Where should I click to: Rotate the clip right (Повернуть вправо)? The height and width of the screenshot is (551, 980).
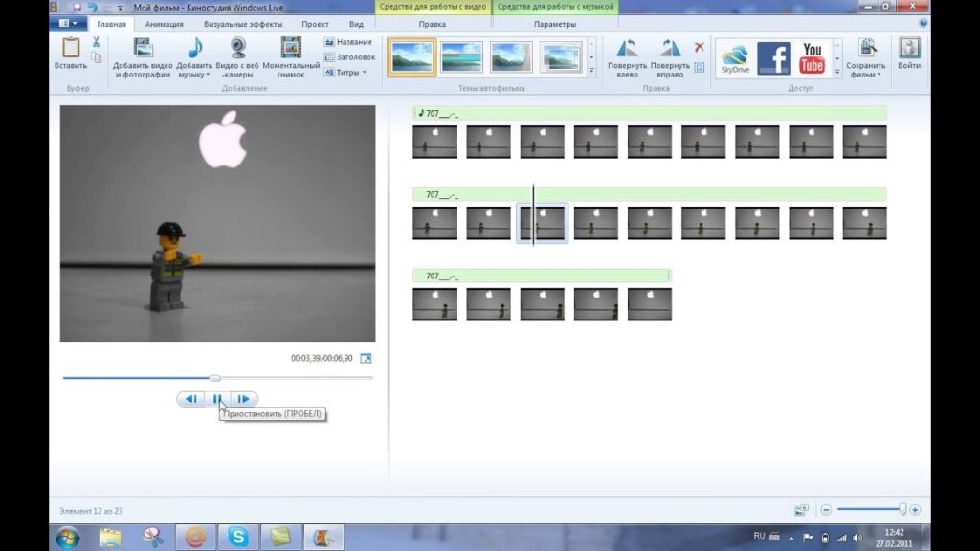click(670, 50)
